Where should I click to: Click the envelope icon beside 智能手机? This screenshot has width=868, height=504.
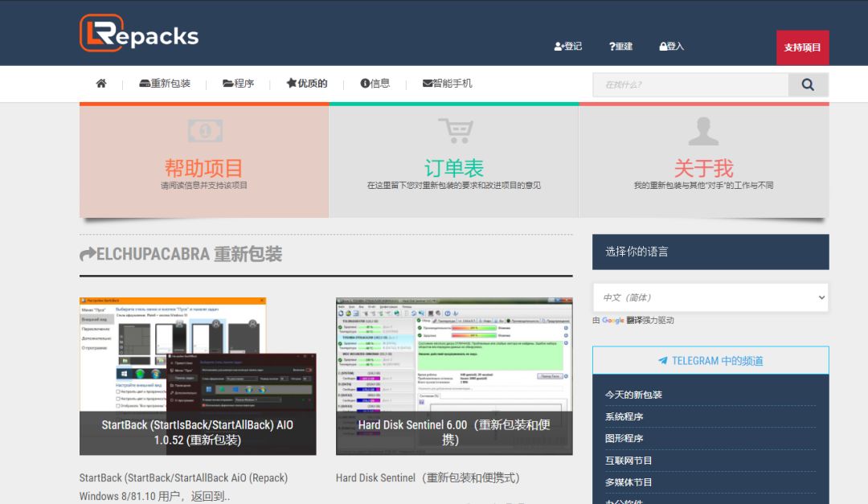click(426, 83)
